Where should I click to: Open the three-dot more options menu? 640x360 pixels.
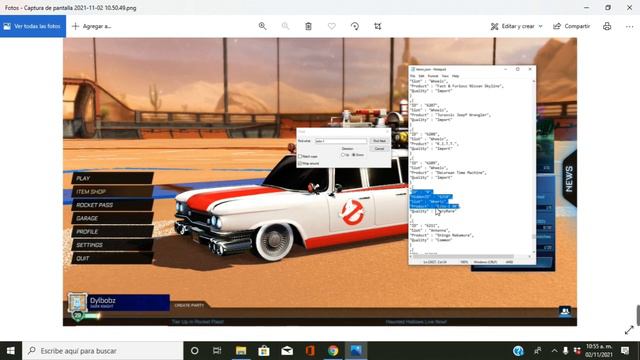pos(629,26)
